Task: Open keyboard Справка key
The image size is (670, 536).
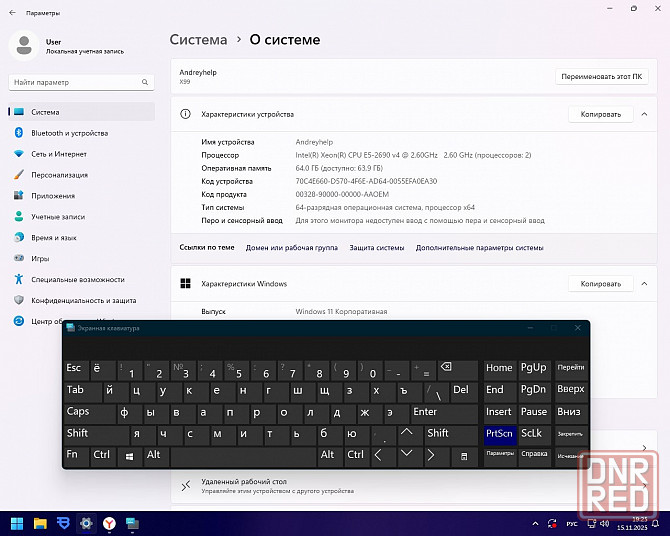Action: (x=535, y=457)
